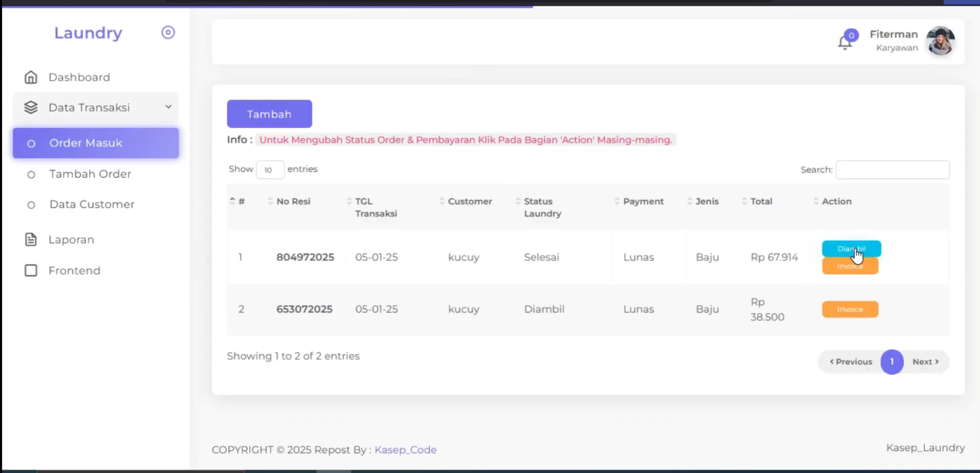Image resolution: width=980 pixels, height=473 pixels.
Task: Sort by Payment column
Action: point(643,201)
